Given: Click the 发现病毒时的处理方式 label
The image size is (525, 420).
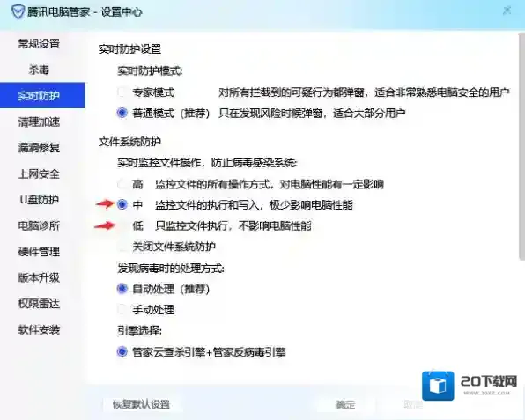Looking at the screenshot, I should 171,268.
